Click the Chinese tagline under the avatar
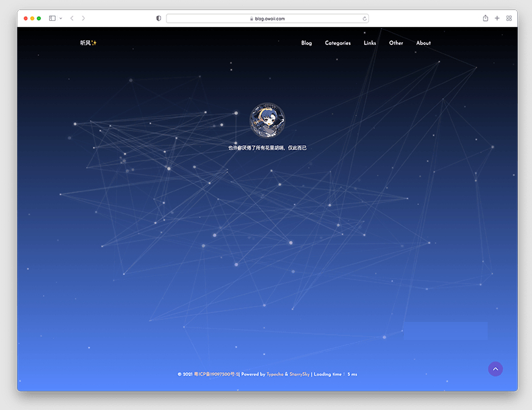532x410 pixels. pyautogui.click(x=267, y=148)
